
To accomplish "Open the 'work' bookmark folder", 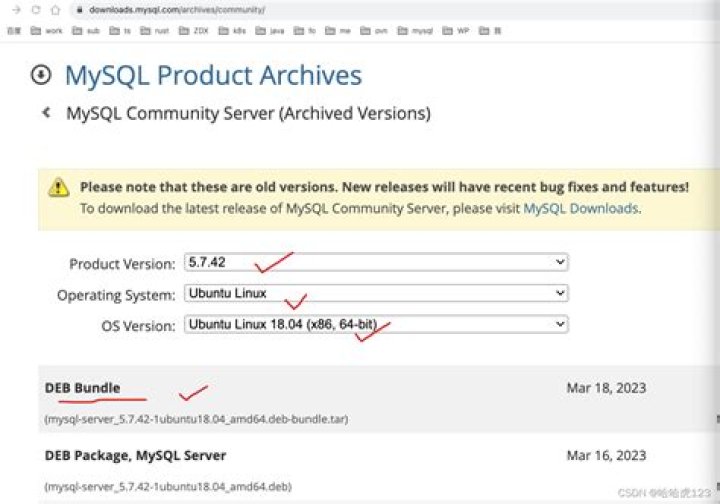I will [x=46, y=31].
